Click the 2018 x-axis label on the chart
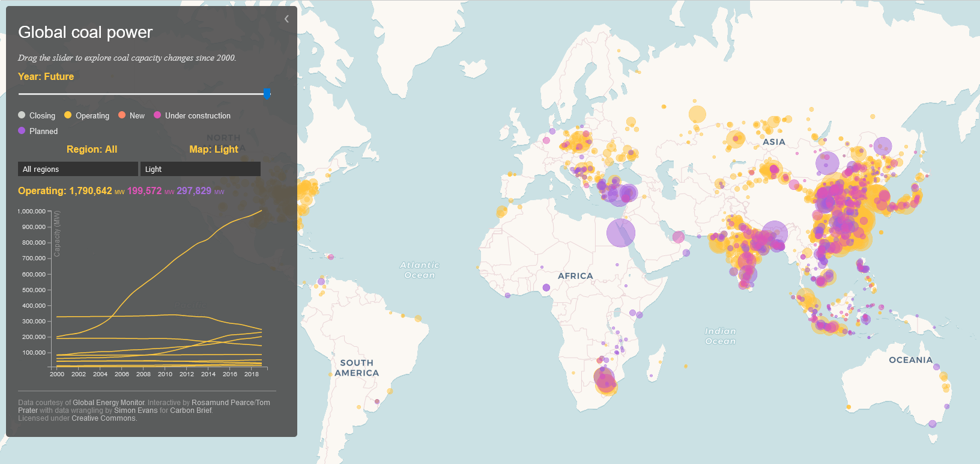This screenshot has height=464, width=980. point(252,374)
